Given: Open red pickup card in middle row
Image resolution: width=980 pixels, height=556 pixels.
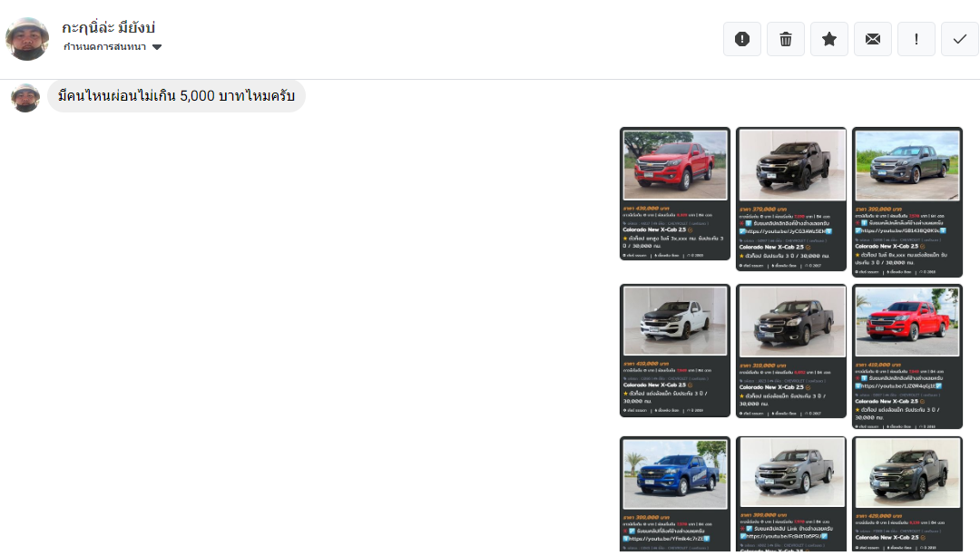Looking at the screenshot, I should point(907,356).
